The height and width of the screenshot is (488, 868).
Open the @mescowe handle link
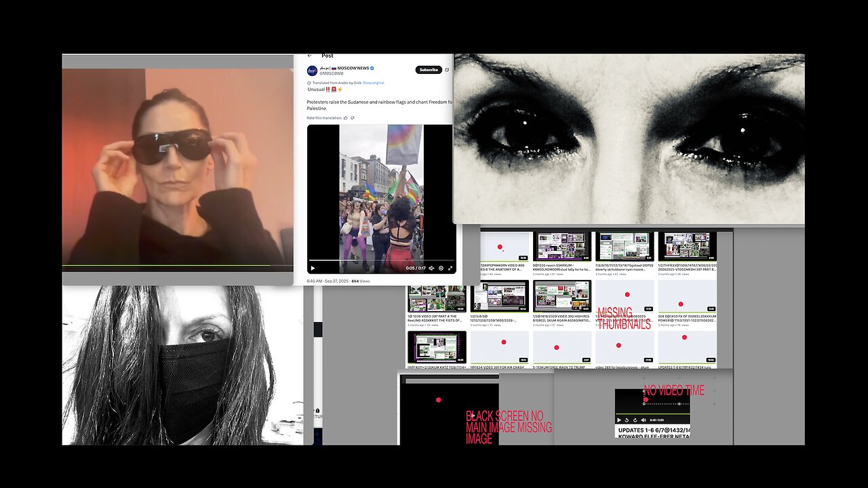coord(330,73)
